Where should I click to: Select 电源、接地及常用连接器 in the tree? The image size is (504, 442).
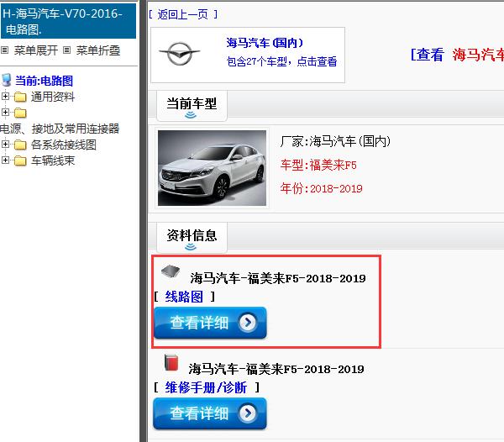point(60,129)
